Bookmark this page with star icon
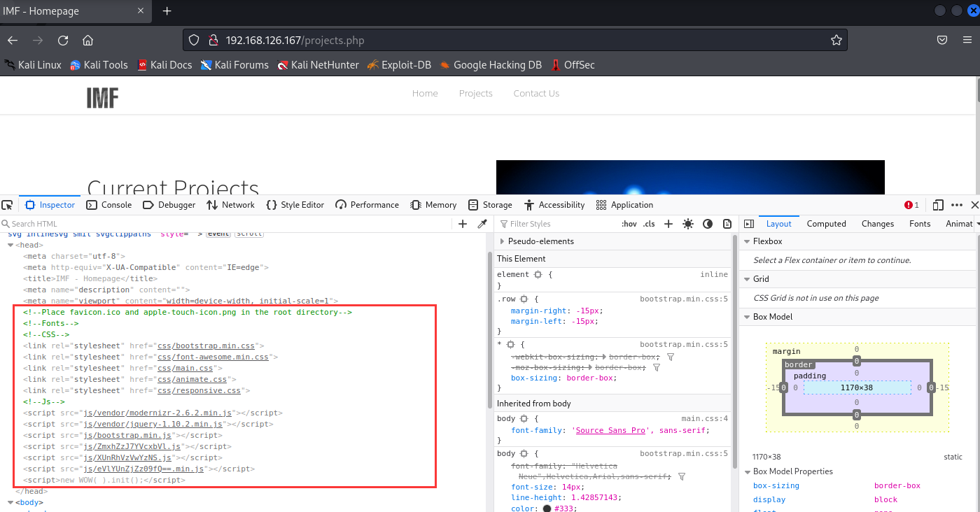The height and width of the screenshot is (512, 980). (836, 41)
